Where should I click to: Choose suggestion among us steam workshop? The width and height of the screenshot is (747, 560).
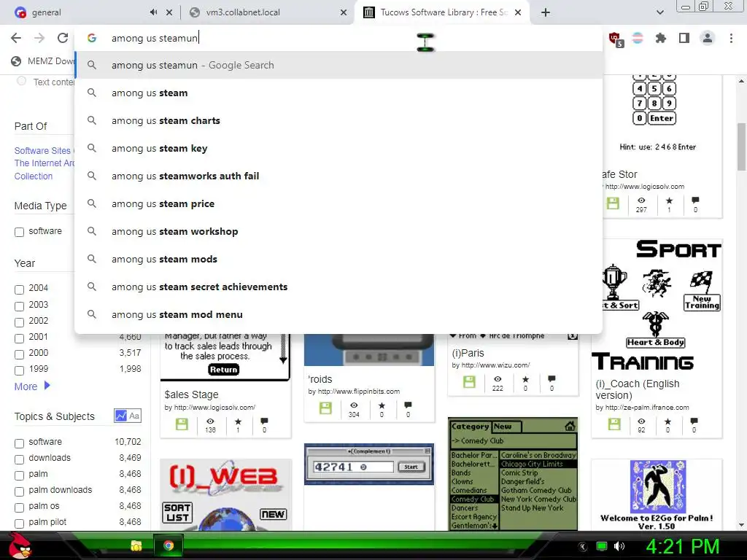338,231
